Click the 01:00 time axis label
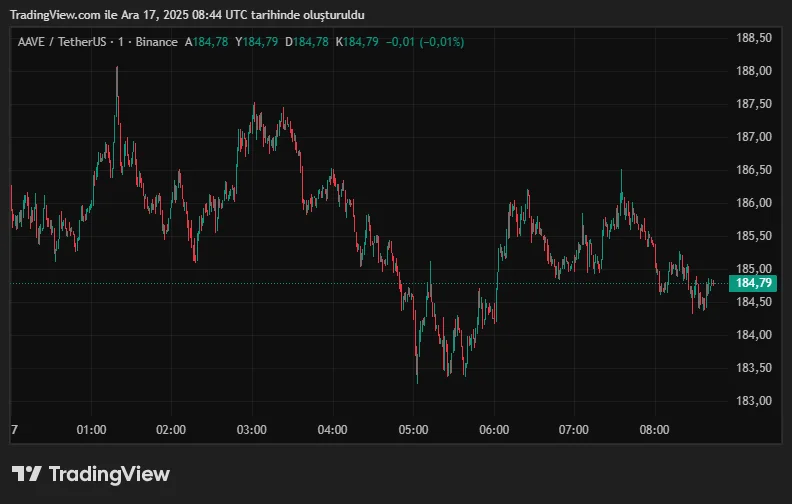 click(91, 430)
